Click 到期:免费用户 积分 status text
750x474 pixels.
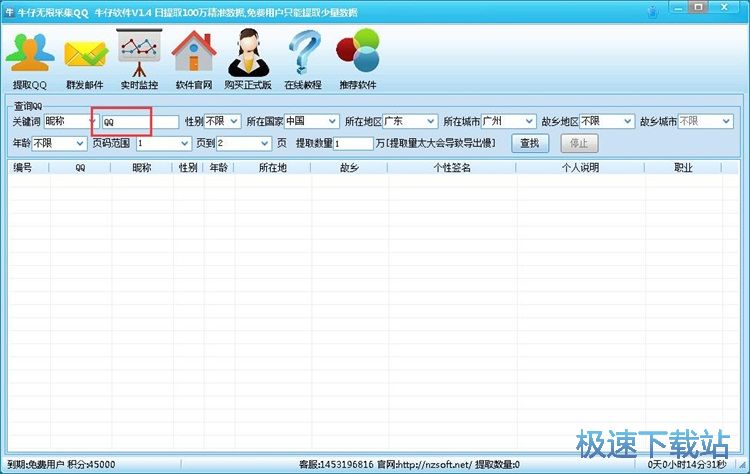[x=61, y=464]
